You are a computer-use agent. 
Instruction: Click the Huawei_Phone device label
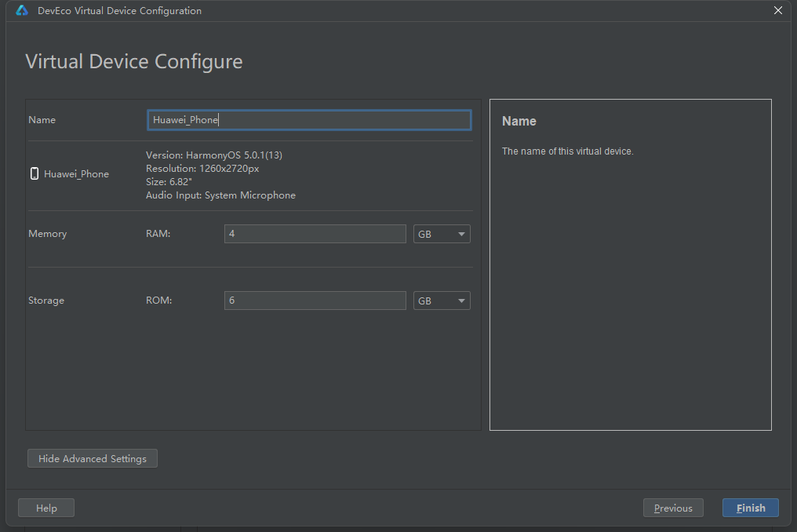76,174
